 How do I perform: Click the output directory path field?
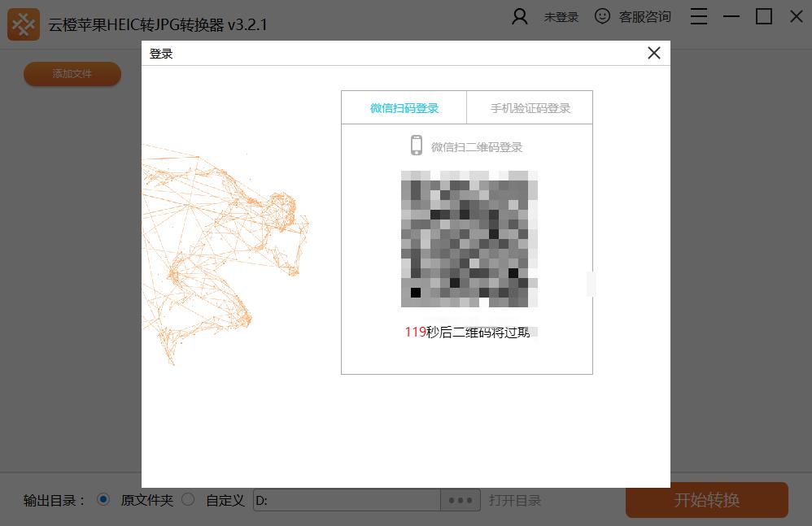click(347, 500)
